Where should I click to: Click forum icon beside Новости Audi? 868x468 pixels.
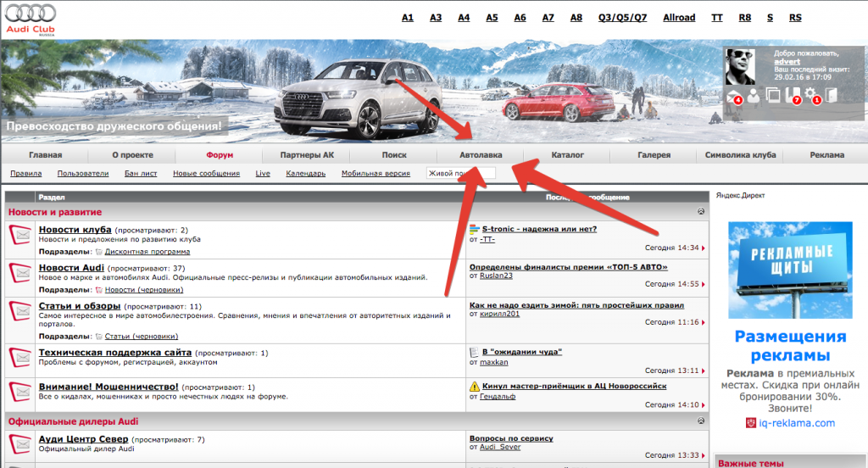pos(20,273)
